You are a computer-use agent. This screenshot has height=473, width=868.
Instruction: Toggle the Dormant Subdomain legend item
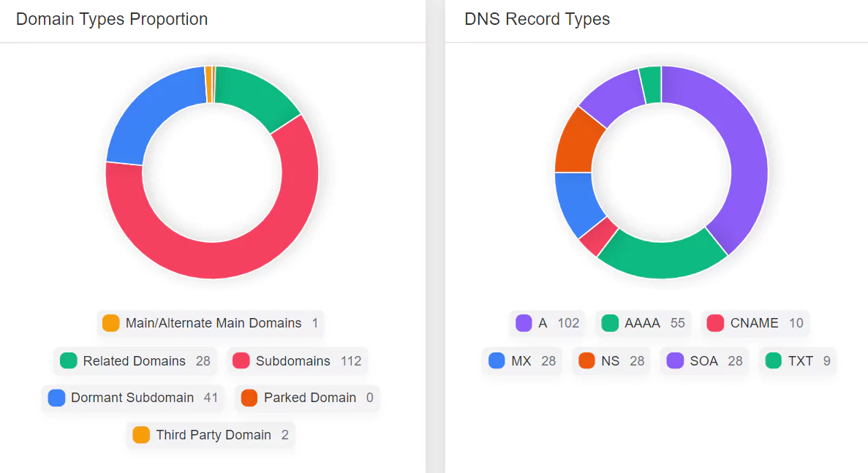pos(133,398)
